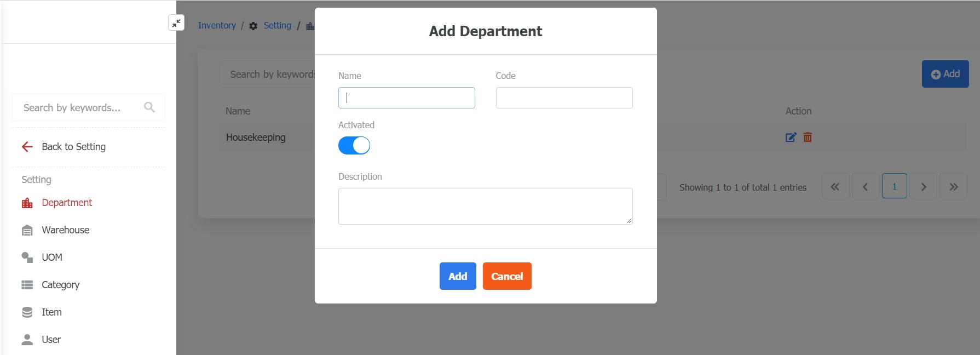Jump to the last page

pos(953,187)
